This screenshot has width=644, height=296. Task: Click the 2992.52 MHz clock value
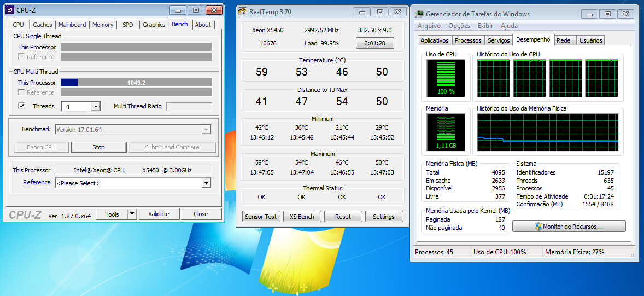pos(321,31)
